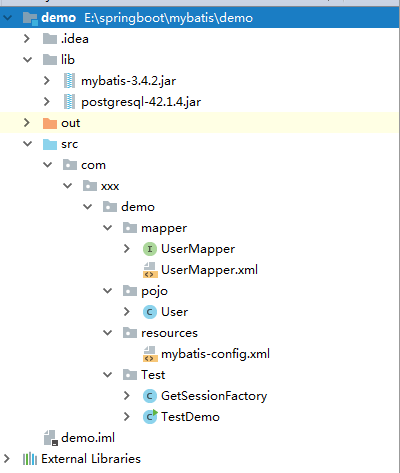Collapse the Test package

pos(108,375)
